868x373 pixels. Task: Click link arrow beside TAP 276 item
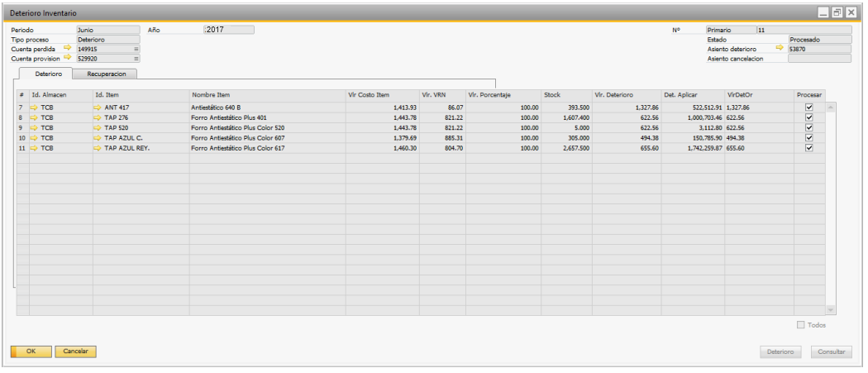tap(98, 118)
